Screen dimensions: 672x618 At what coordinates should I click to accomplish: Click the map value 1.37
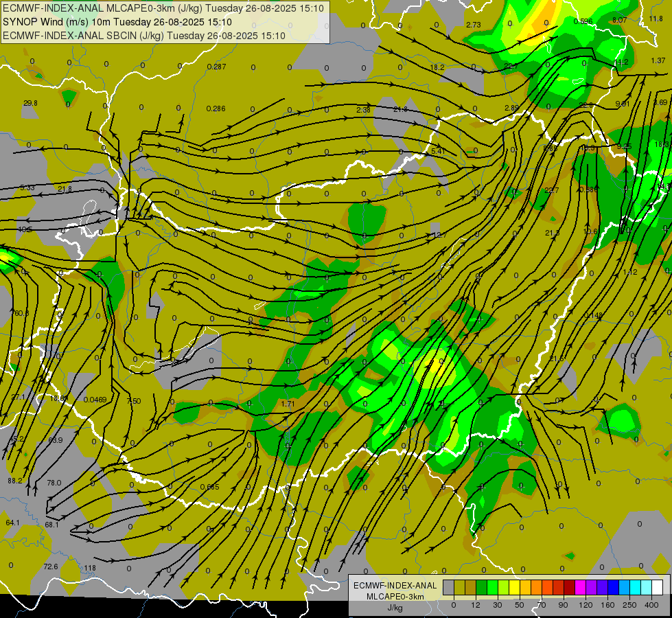tap(658, 61)
